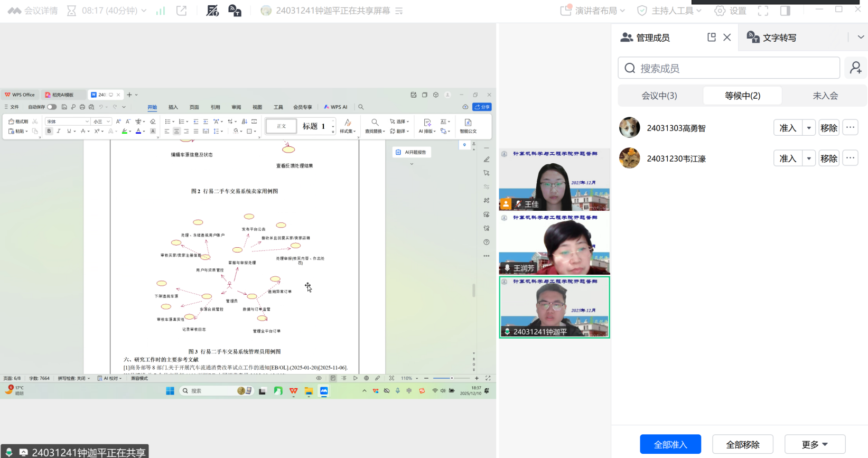Toggle the side panel layout icon

click(785, 11)
